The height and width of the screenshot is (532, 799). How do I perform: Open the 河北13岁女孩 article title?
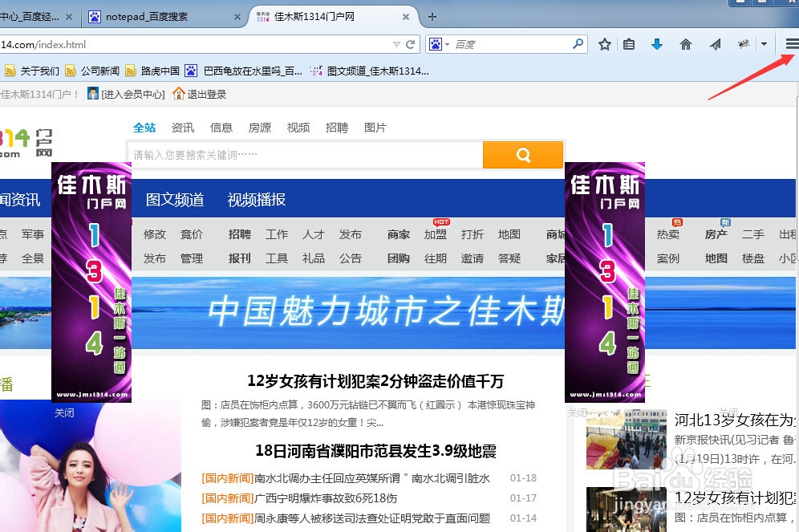pos(735,420)
